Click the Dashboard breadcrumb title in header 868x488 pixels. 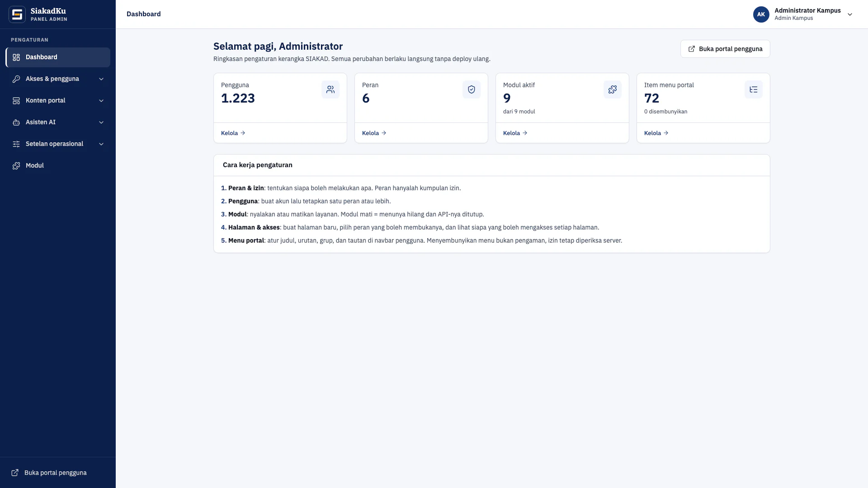click(x=144, y=14)
